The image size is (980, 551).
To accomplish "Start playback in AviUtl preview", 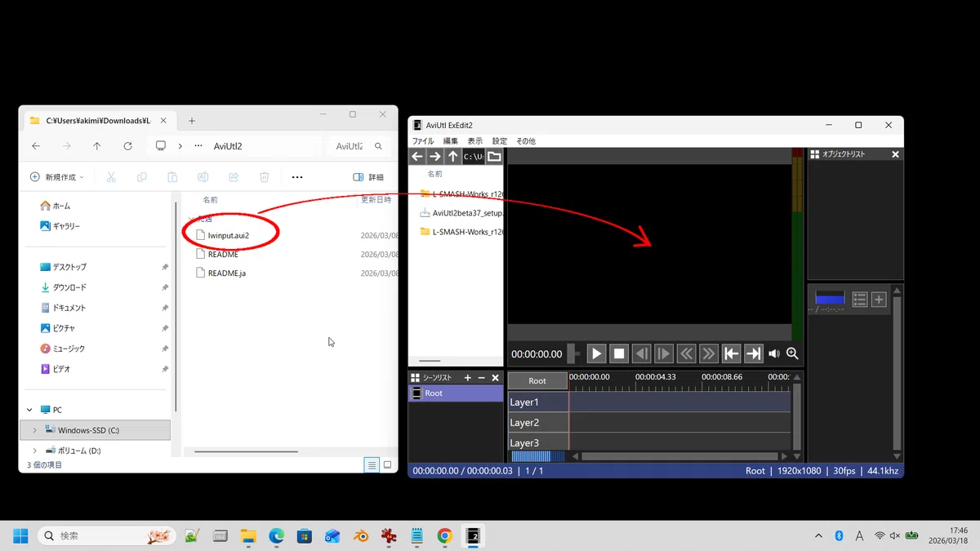I will point(596,353).
